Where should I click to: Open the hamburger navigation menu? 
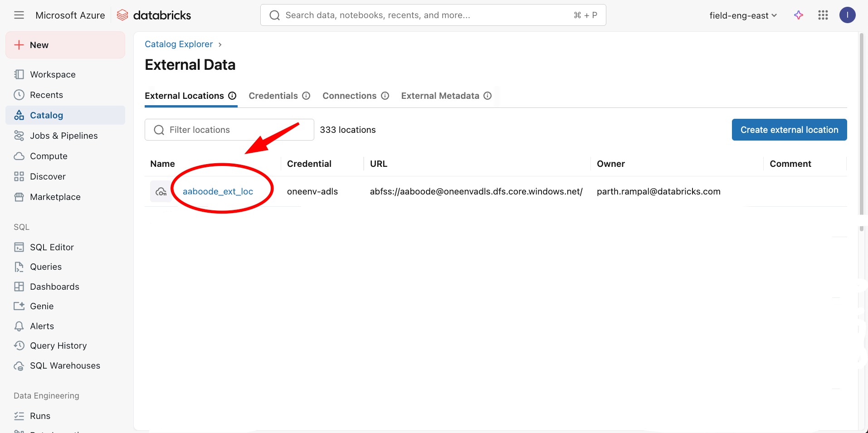pos(19,15)
